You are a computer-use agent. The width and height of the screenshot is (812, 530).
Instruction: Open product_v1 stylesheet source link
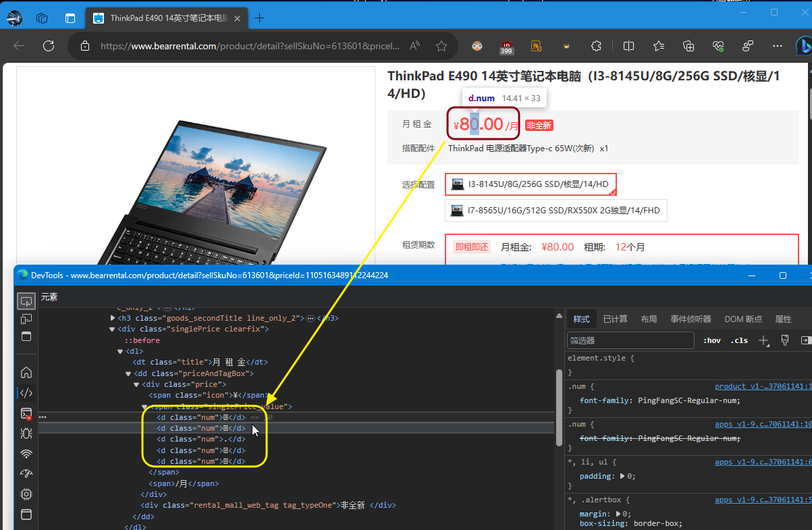pos(763,387)
